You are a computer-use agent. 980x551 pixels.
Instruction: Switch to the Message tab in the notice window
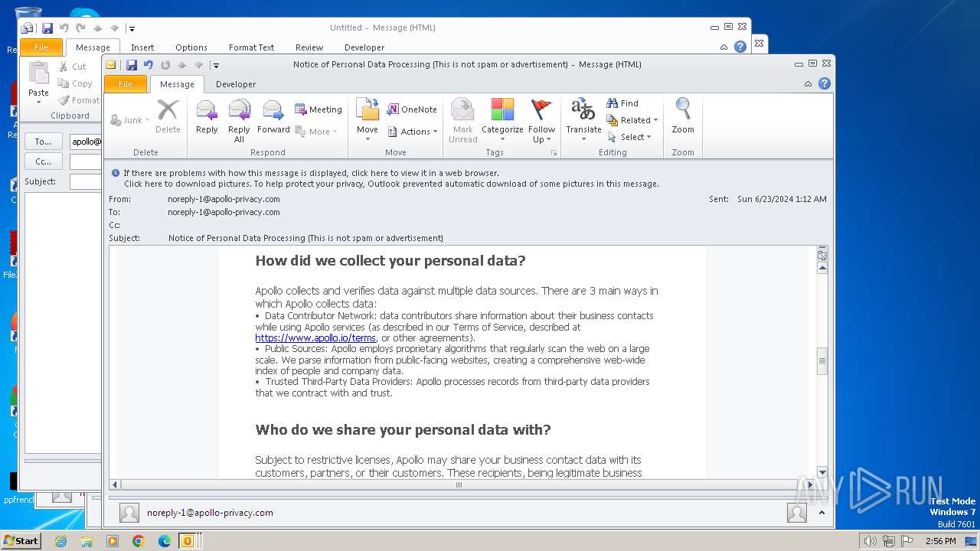click(177, 84)
